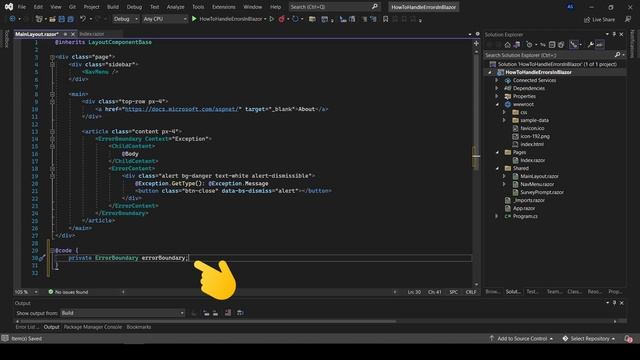Click No issues found indicator
Screen dimensions: 640x360
pos(68,292)
